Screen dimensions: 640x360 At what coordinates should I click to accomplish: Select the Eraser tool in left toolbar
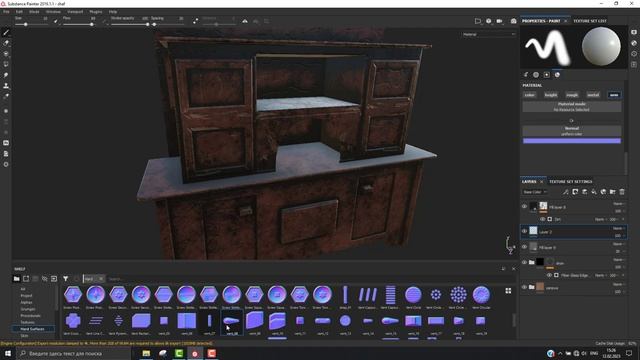pos(6,43)
